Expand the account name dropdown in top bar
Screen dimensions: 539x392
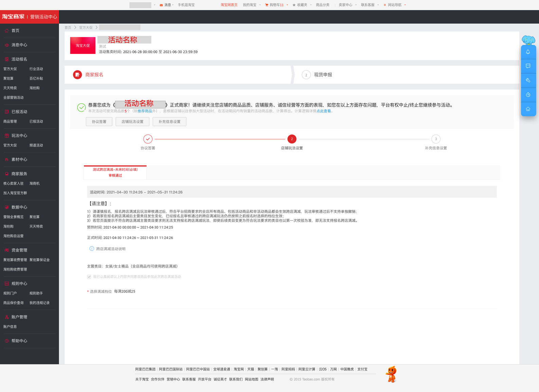click(x=155, y=5)
